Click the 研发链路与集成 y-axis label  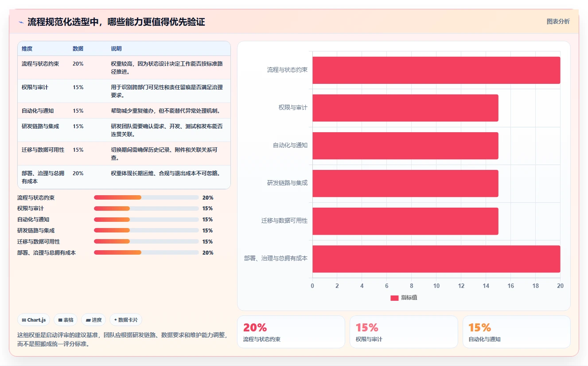tap(287, 183)
